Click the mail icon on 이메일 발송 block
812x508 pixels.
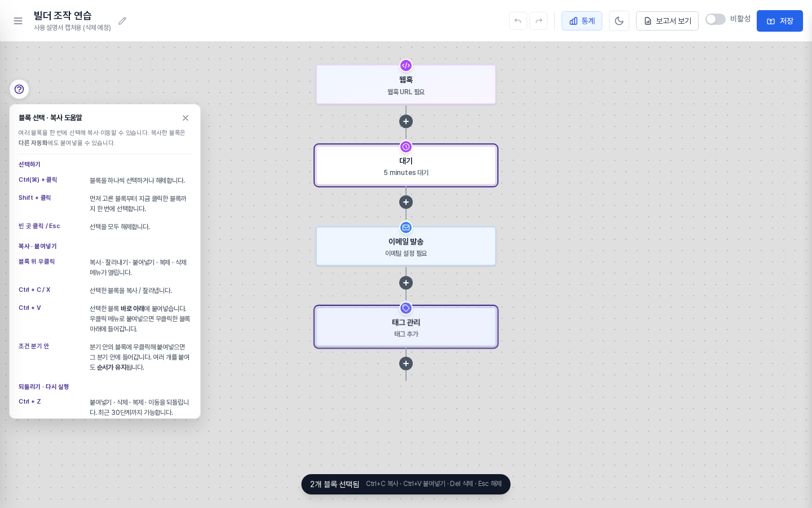(x=406, y=227)
